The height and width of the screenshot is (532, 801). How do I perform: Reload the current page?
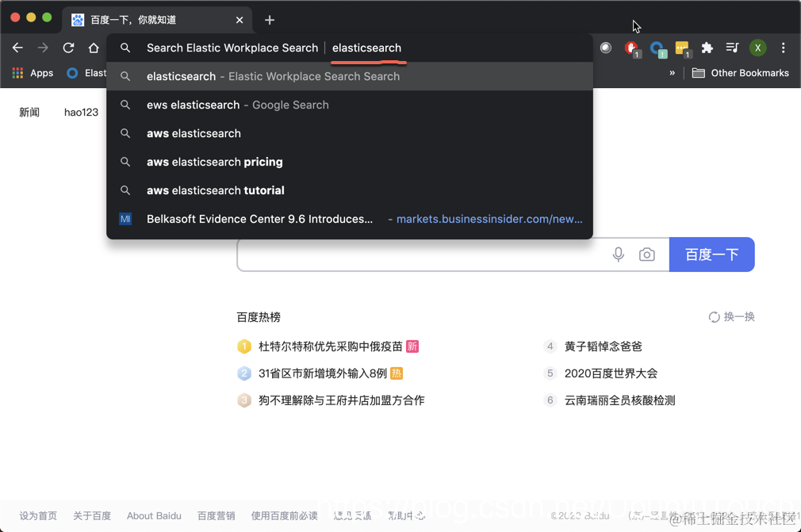tap(68, 48)
